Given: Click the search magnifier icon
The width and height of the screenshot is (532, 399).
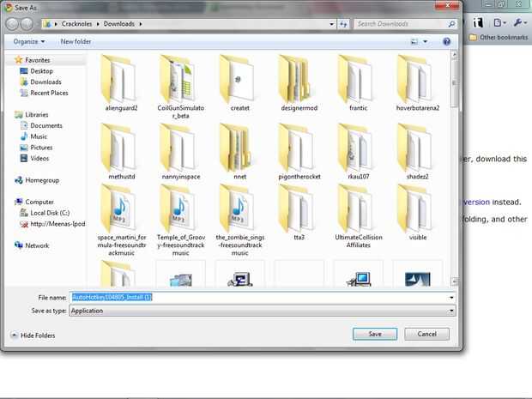Looking at the screenshot, I should pos(451,24).
